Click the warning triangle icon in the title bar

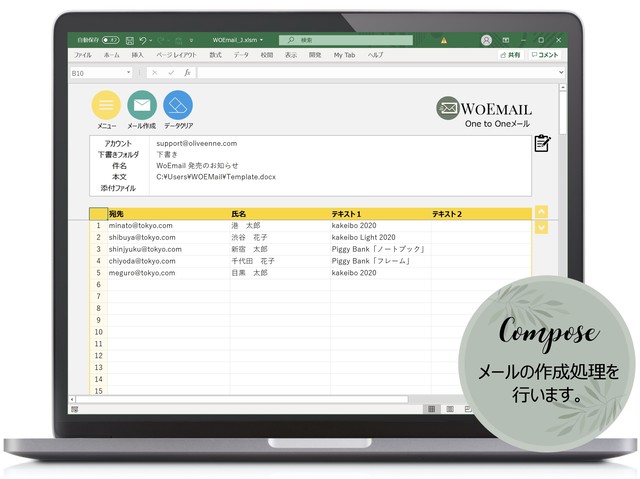pos(444,40)
